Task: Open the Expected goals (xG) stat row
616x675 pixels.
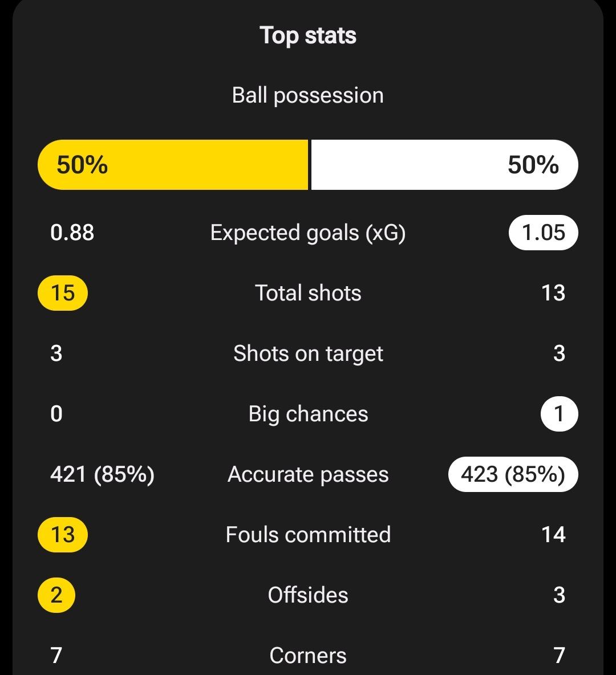Action: click(308, 233)
